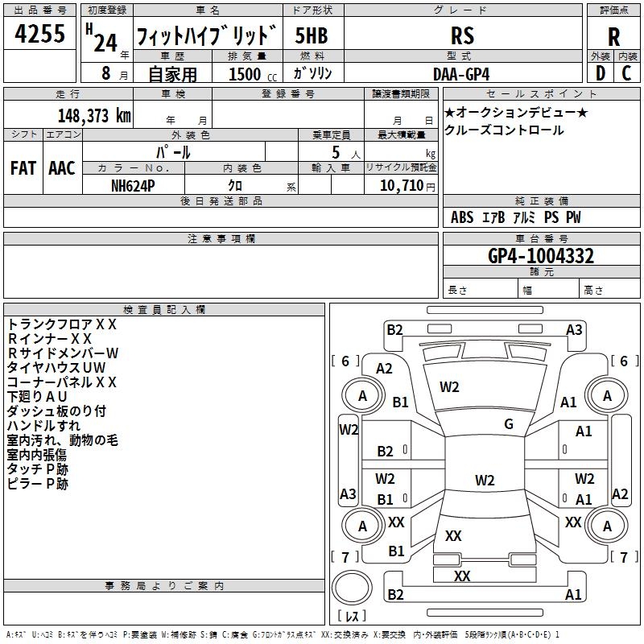Click the W2 mark on the roof

tap(484, 481)
